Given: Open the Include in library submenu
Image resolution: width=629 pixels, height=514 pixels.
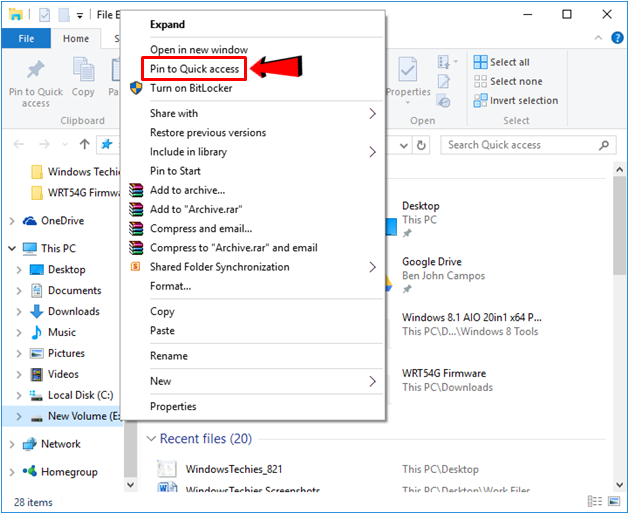Looking at the screenshot, I should [x=255, y=152].
